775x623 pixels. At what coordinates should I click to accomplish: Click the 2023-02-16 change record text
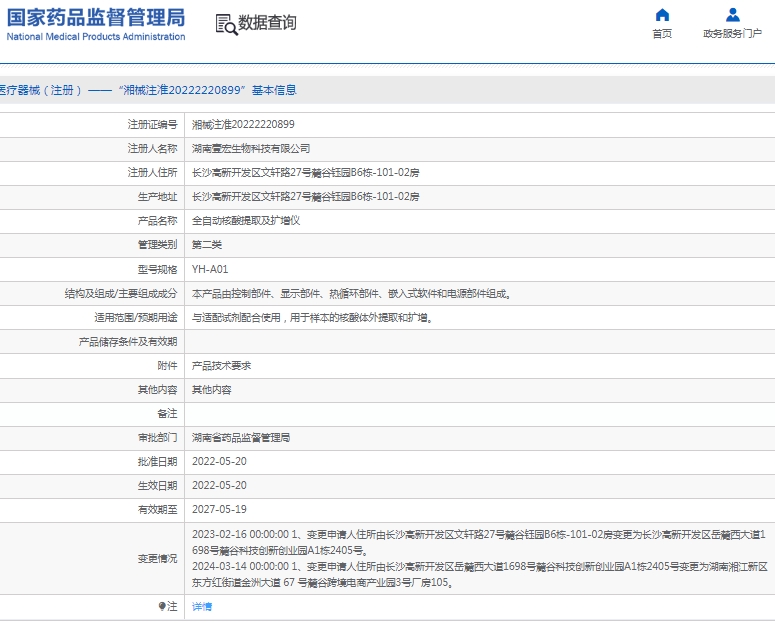[x=479, y=542]
